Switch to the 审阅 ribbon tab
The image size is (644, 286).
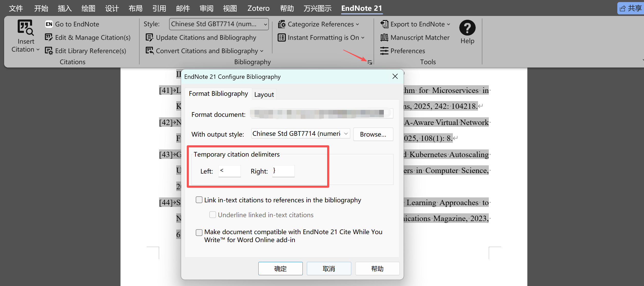coord(207,8)
